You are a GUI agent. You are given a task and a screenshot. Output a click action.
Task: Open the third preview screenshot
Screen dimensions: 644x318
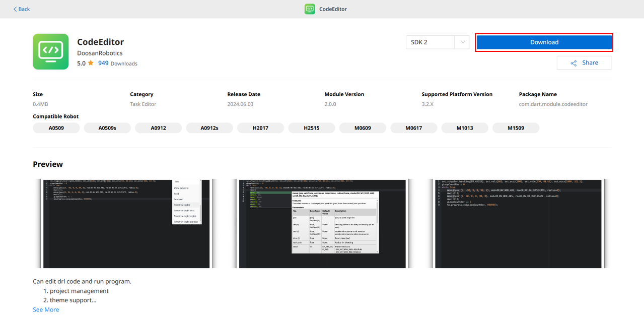[518, 223]
